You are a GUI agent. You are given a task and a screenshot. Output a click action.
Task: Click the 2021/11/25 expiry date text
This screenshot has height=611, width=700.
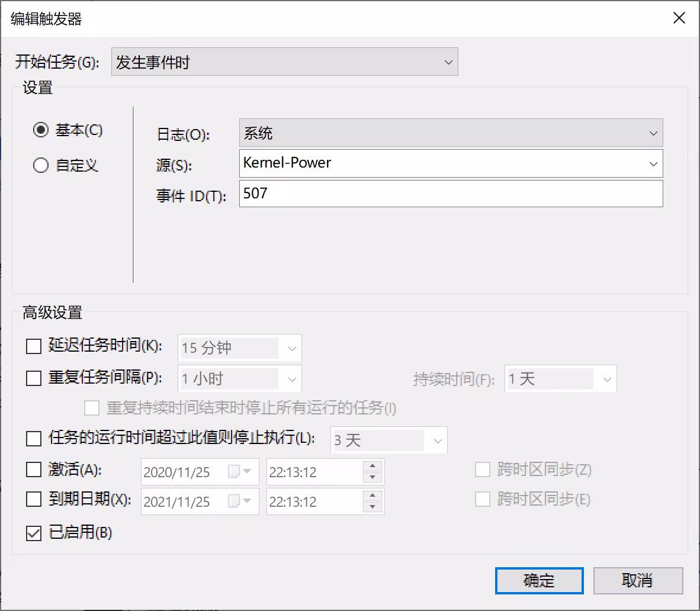click(x=177, y=502)
